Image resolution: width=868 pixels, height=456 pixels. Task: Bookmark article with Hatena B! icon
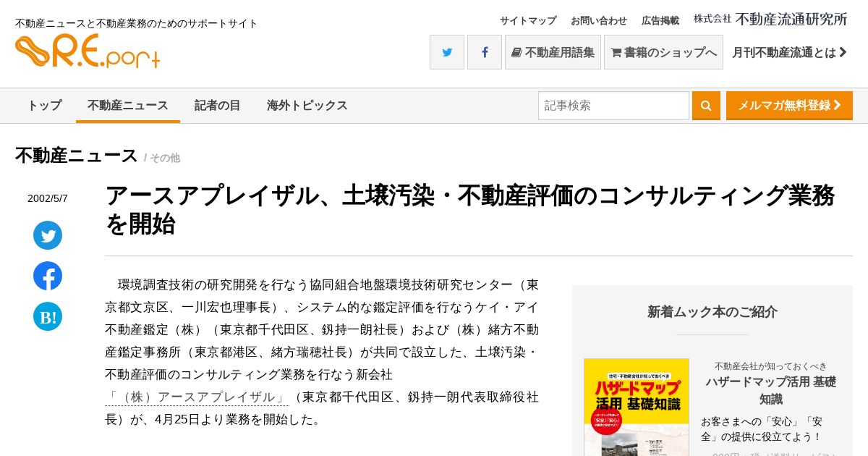48,316
